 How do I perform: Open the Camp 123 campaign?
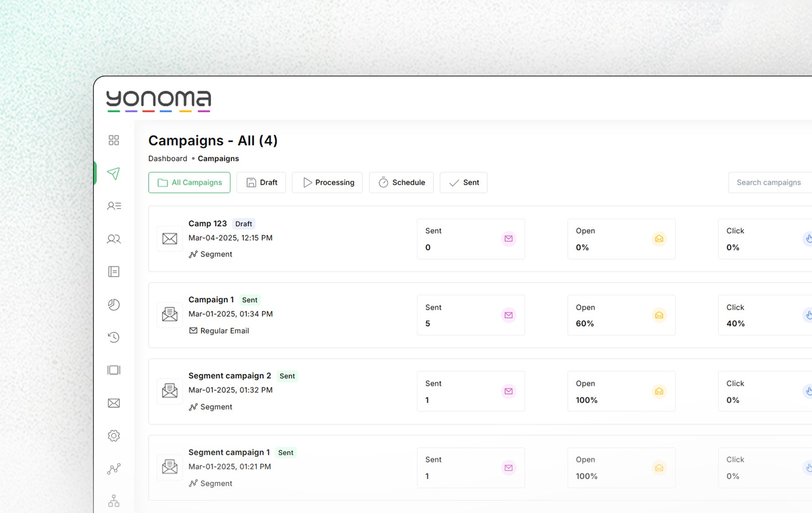[208, 224]
